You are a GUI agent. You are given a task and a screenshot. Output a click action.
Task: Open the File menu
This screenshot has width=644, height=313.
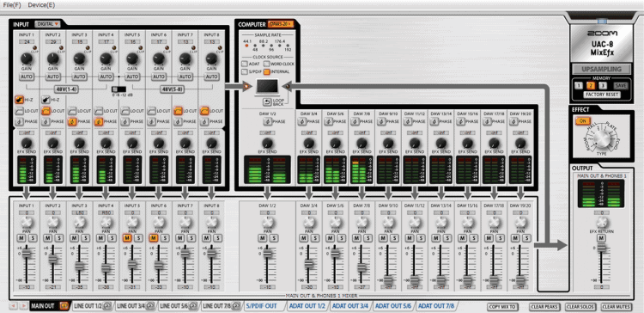(x=11, y=5)
